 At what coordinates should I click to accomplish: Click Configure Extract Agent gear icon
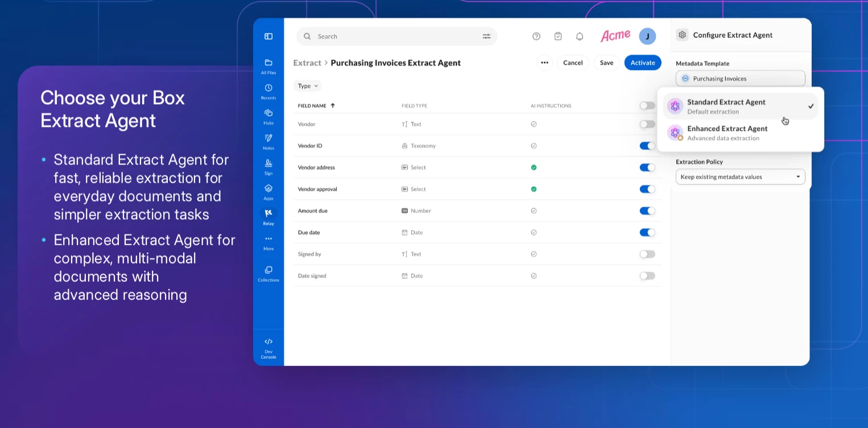click(x=682, y=35)
